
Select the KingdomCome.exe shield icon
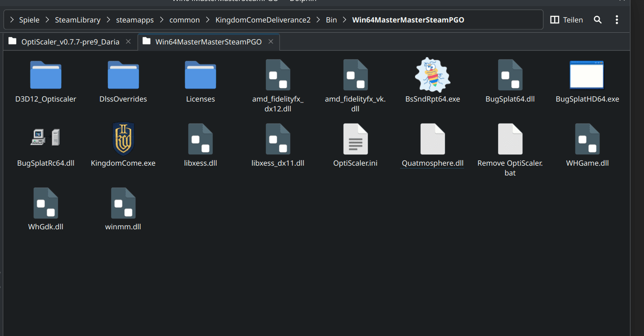coord(123,139)
